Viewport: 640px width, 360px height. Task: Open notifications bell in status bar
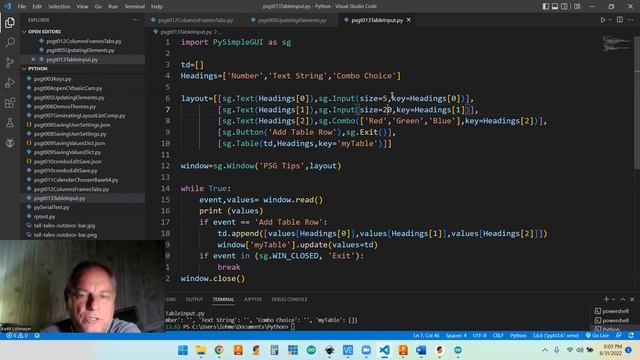pyautogui.click(x=631, y=336)
